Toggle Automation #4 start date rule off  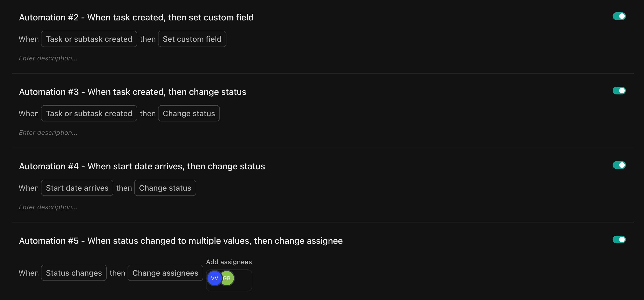pos(619,165)
